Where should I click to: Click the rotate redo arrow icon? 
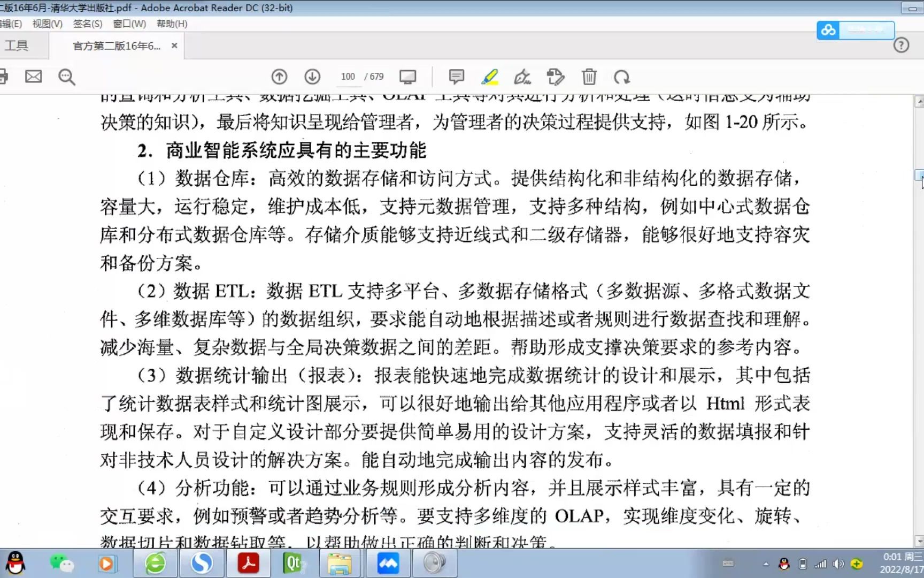click(622, 77)
